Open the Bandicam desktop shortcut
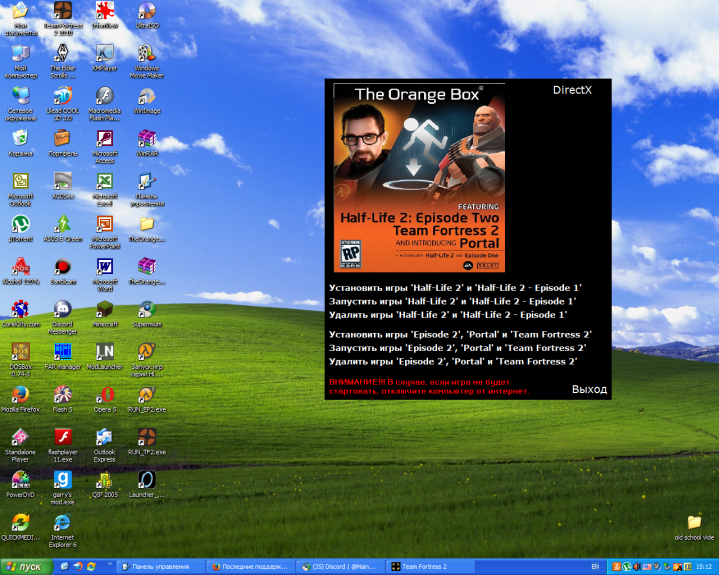 tap(62, 267)
